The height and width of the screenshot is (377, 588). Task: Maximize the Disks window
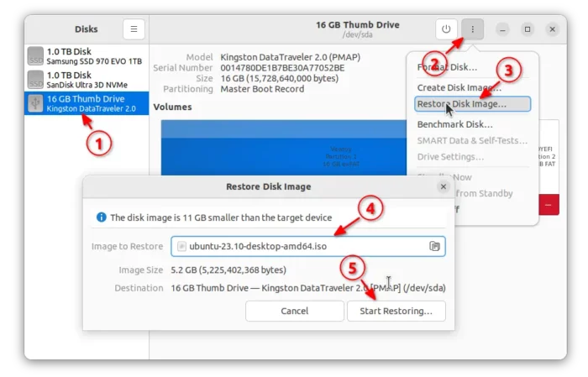tap(528, 29)
